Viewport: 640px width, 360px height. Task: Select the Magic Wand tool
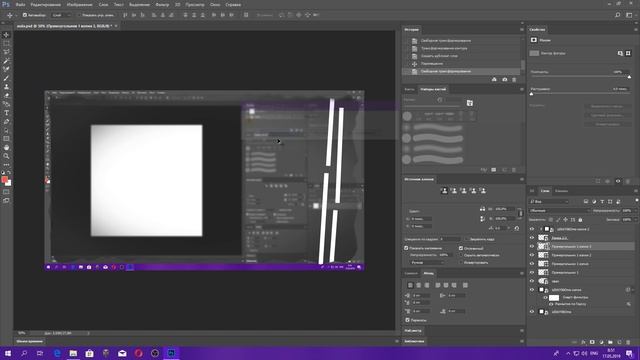[7, 60]
